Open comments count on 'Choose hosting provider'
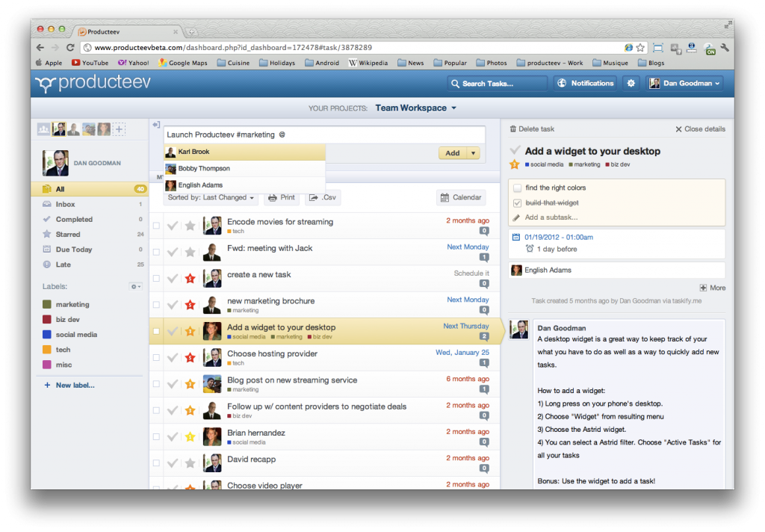 coord(484,362)
